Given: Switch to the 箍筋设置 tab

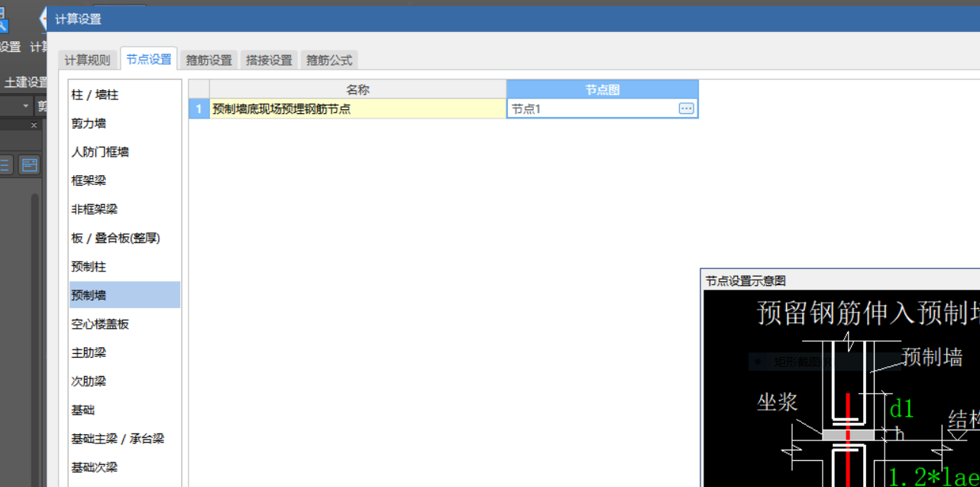Looking at the screenshot, I should (x=209, y=60).
